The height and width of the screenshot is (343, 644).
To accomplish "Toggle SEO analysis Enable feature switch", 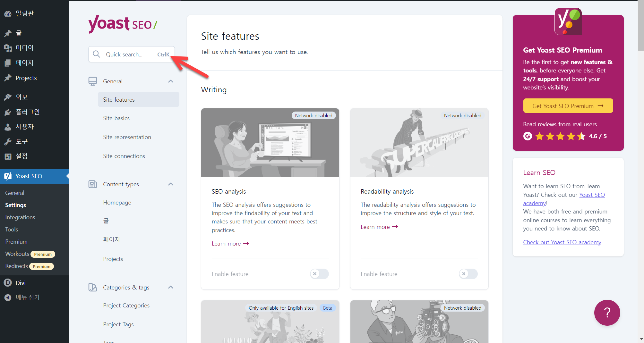I will pos(319,274).
